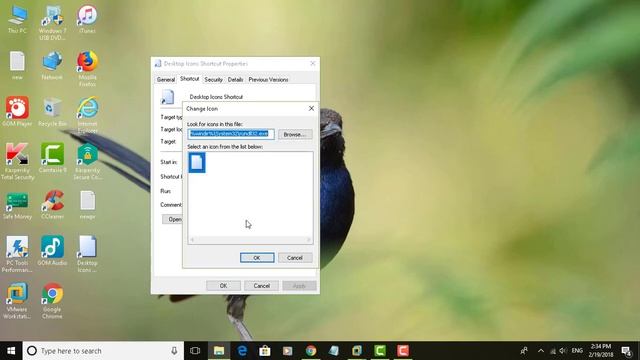Screen dimensions: 640x360
Task: Open the Previous Versions tab in Properties
Action: 268,80
